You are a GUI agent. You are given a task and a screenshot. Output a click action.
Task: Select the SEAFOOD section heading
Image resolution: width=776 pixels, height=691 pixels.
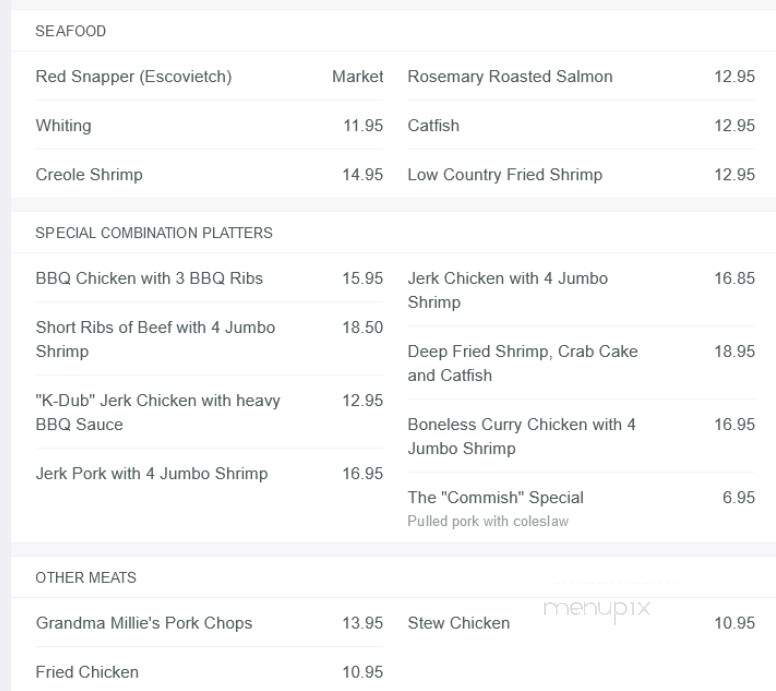[x=70, y=31]
